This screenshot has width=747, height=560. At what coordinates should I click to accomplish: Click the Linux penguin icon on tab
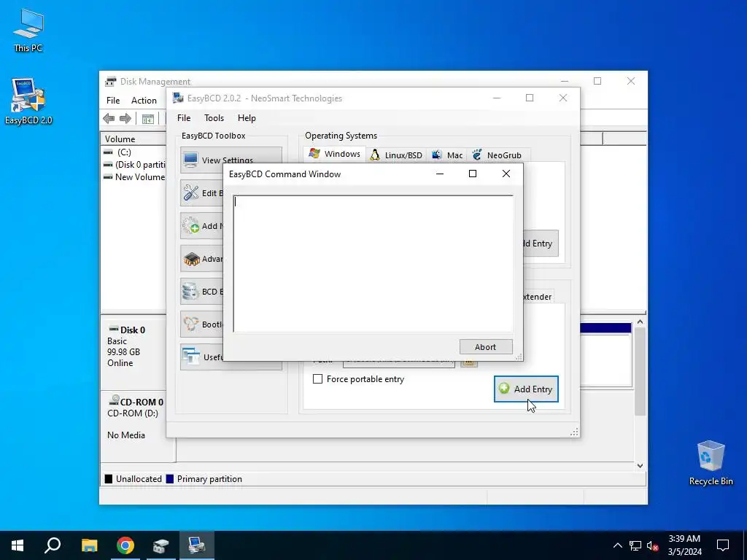[x=375, y=155]
